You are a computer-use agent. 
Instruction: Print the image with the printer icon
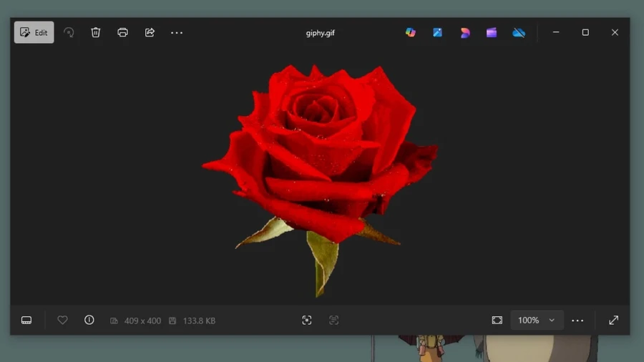coord(122,32)
